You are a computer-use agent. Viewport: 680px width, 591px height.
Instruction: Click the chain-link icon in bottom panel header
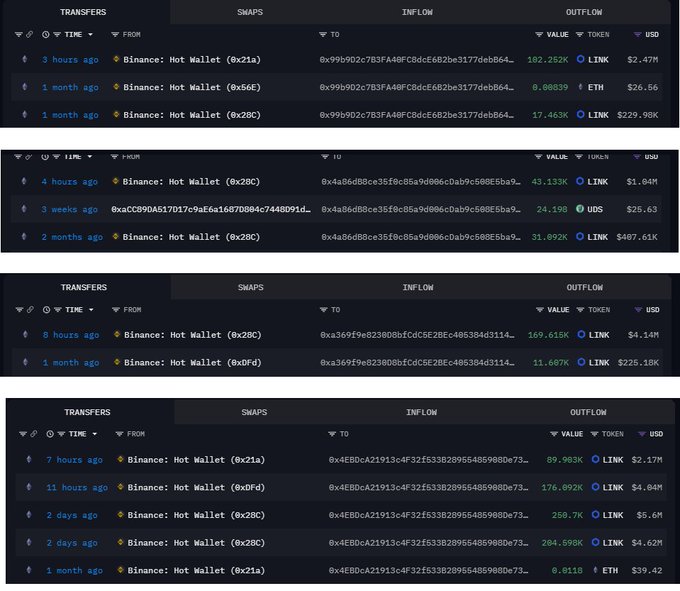coord(33,434)
